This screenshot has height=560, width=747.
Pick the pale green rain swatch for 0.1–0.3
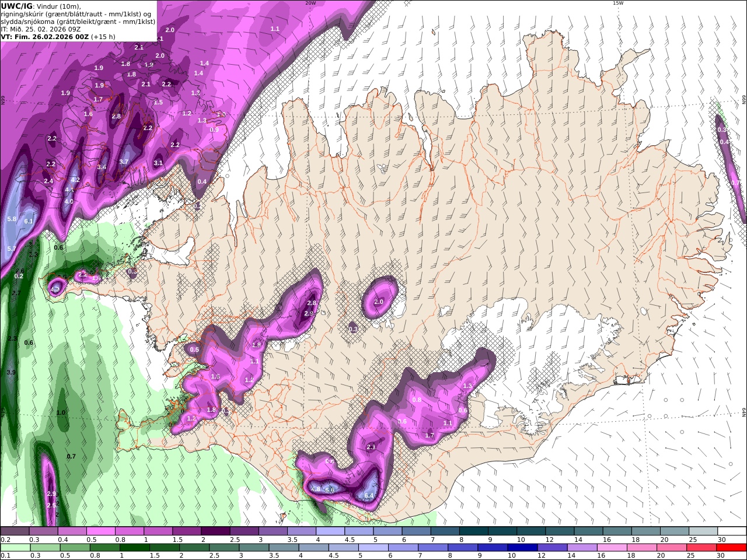click(x=15, y=547)
